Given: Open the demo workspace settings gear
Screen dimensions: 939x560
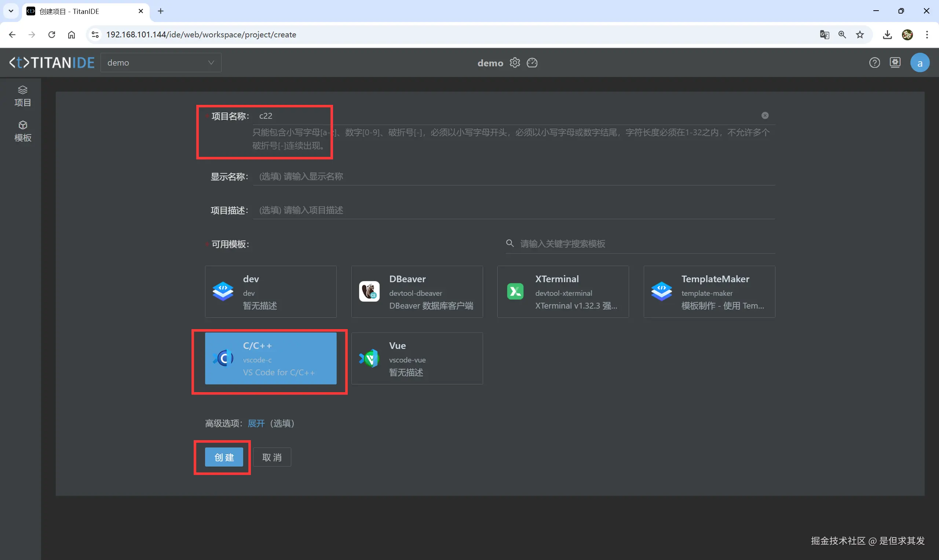Looking at the screenshot, I should 515,63.
